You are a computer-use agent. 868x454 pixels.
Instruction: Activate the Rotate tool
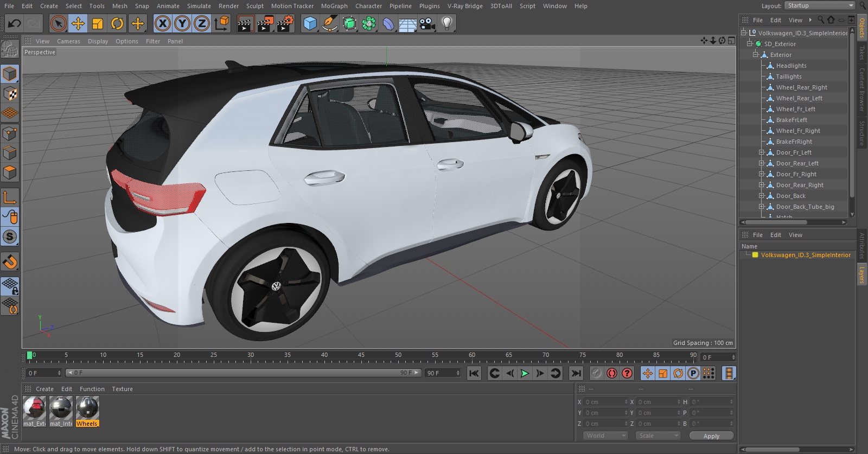(117, 23)
